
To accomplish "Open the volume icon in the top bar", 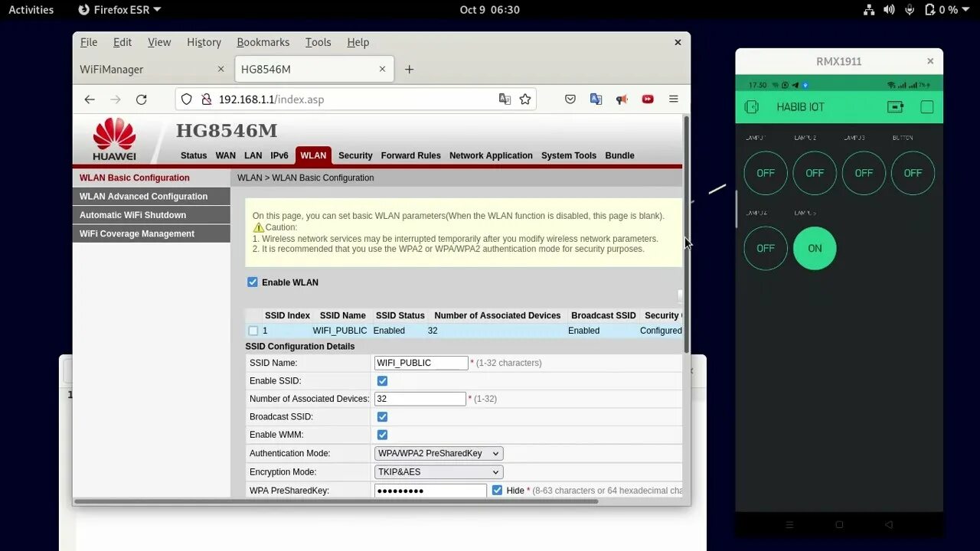I will coord(889,10).
